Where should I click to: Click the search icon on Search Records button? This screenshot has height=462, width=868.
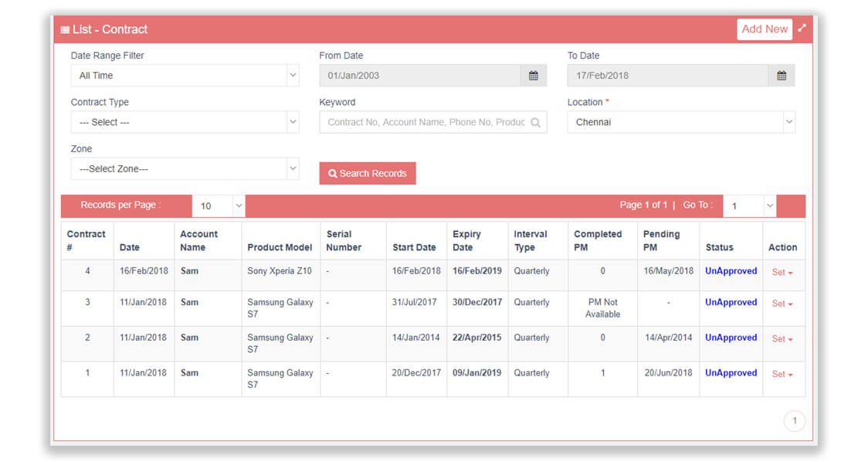[x=333, y=173]
